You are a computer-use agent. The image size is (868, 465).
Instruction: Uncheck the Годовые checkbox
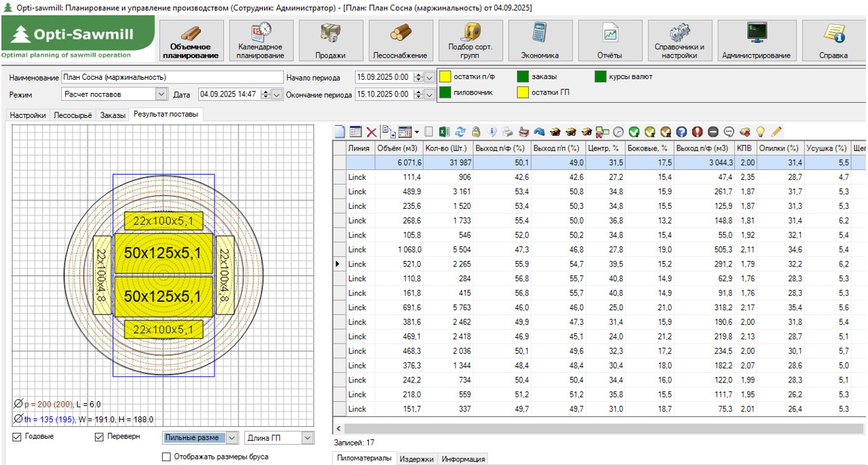[x=17, y=437]
